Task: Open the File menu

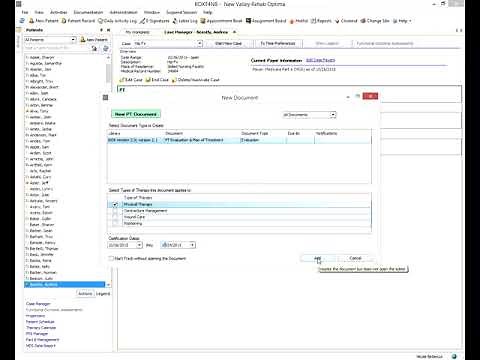Action: (25, 12)
